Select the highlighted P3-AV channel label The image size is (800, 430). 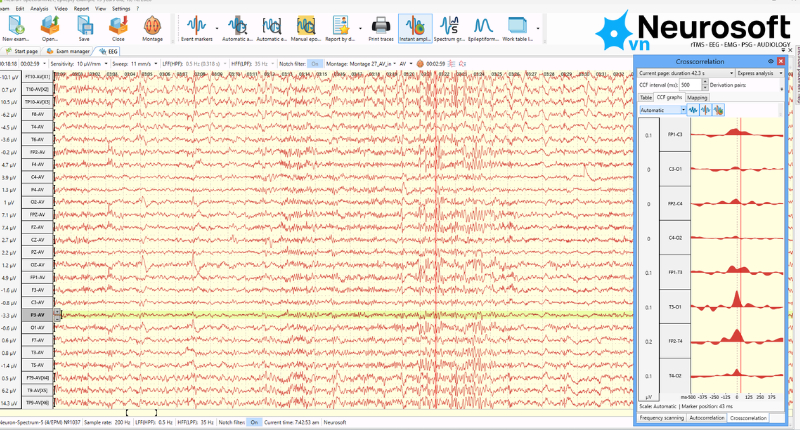click(37, 314)
